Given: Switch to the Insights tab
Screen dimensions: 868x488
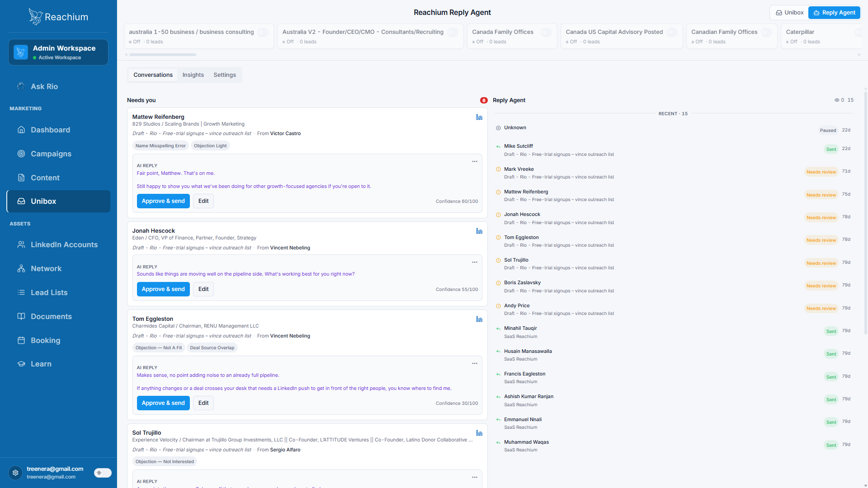Looking at the screenshot, I should coord(193,75).
